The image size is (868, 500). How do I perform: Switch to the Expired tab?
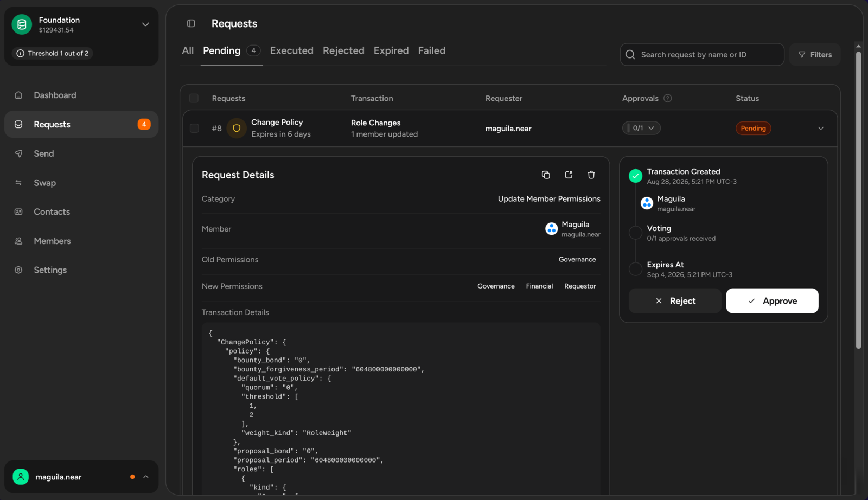click(391, 50)
